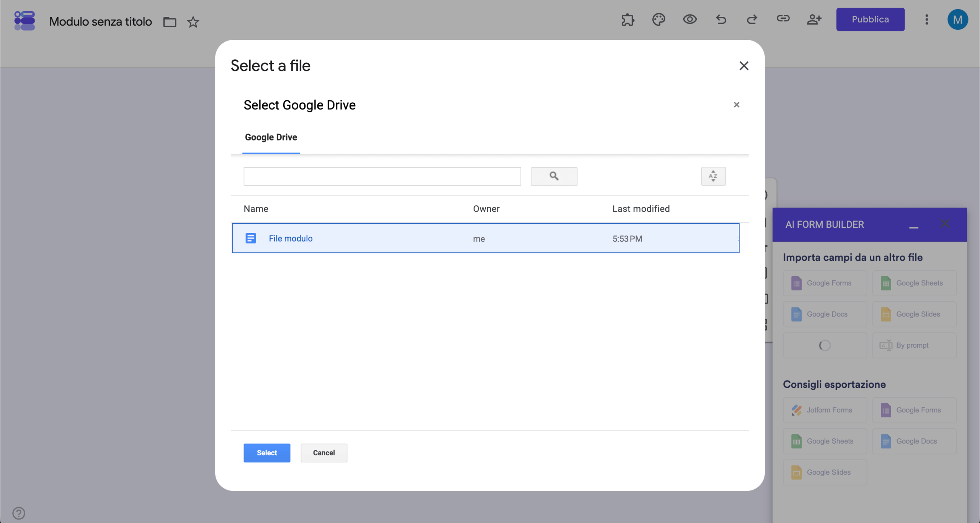Preview the form with the eye icon
The height and width of the screenshot is (523, 980).
690,19
